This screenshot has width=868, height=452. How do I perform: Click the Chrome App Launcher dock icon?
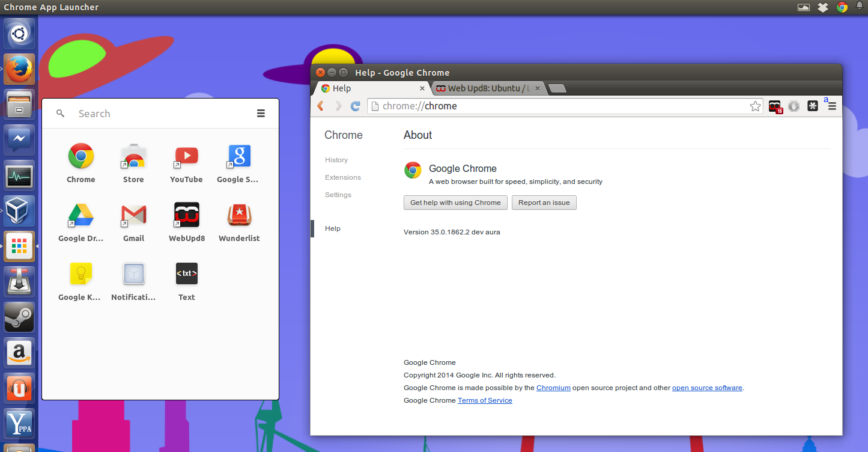[x=19, y=246]
